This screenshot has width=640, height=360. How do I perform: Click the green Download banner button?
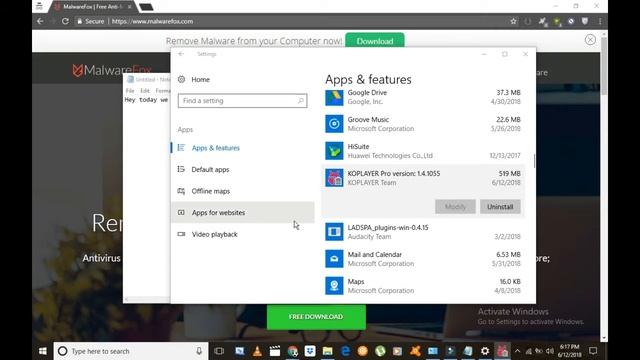pos(375,41)
